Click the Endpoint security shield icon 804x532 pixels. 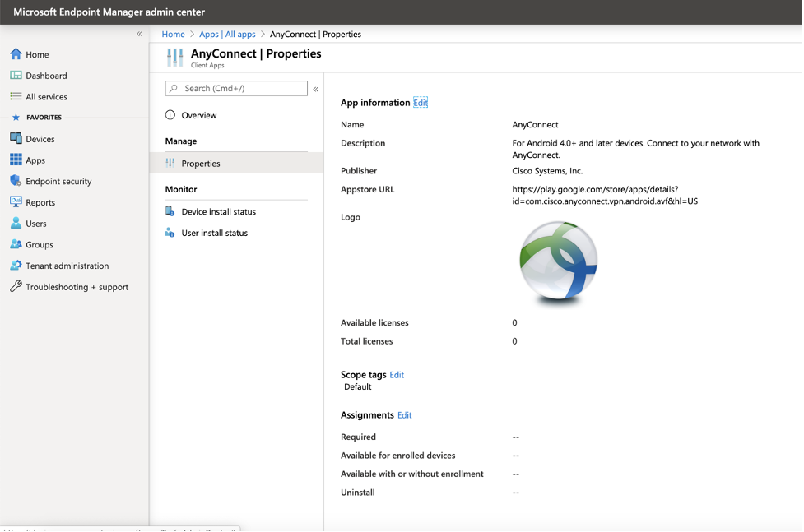pos(16,181)
